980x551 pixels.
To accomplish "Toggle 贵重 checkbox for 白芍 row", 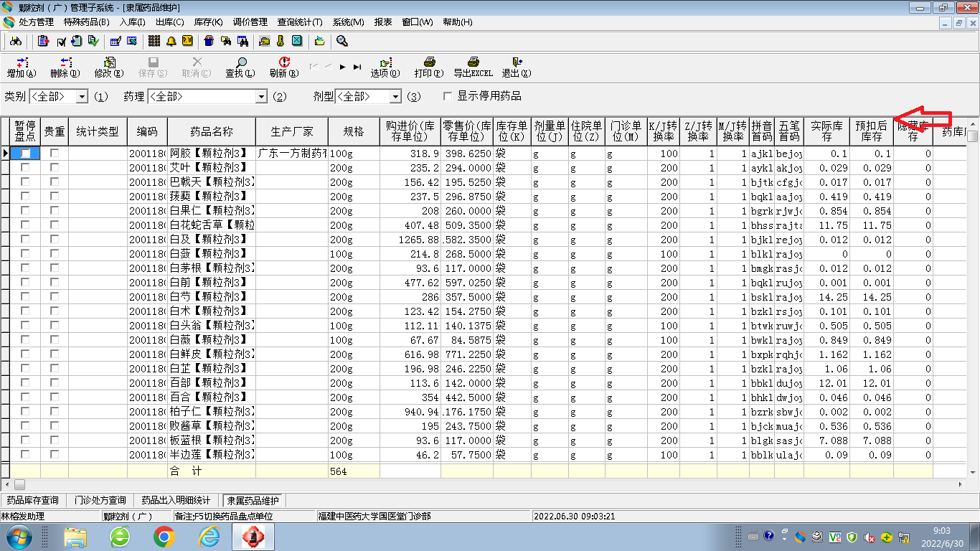I will [55, 297].
